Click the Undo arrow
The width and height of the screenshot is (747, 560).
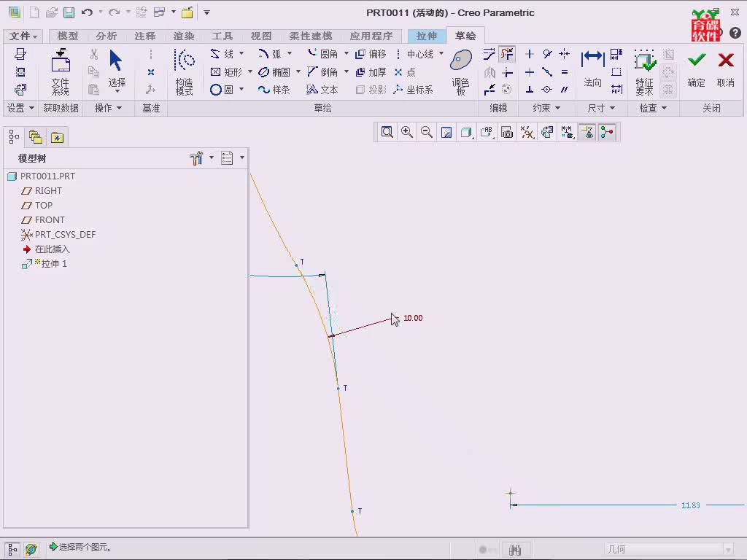point(88,12)
